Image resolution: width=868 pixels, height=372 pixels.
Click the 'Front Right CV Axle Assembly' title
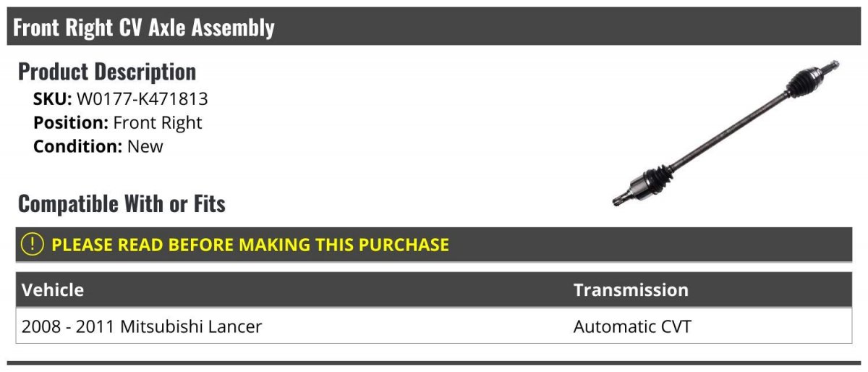(x=144, y=28)
